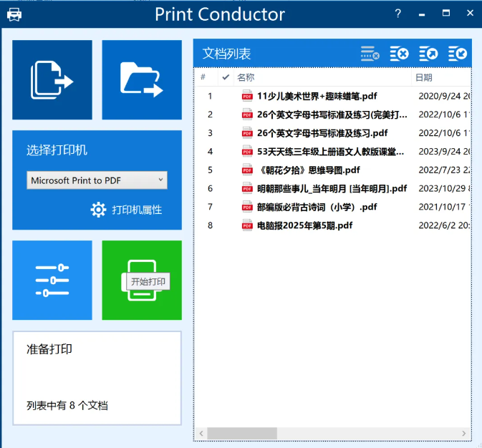Click the printer logo in title bar
The image size is (482, 448).
pyautogui.click(x=14, y=14)
